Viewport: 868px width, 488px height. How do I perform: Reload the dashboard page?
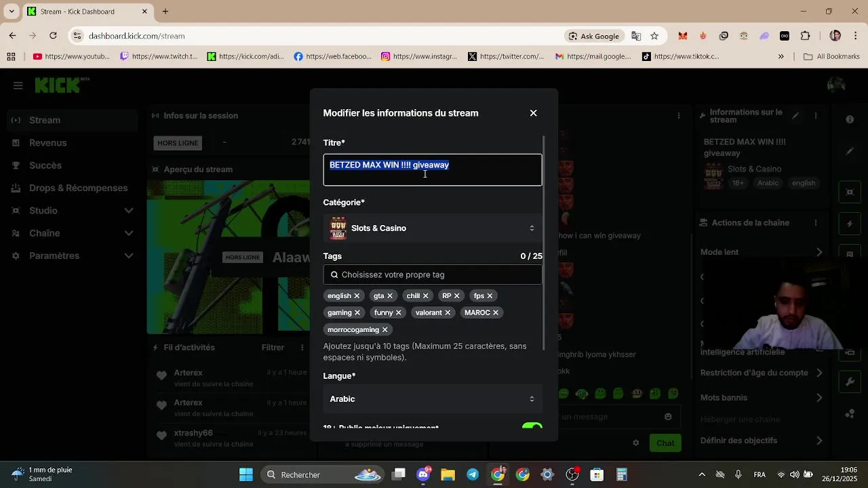(53, 36)
